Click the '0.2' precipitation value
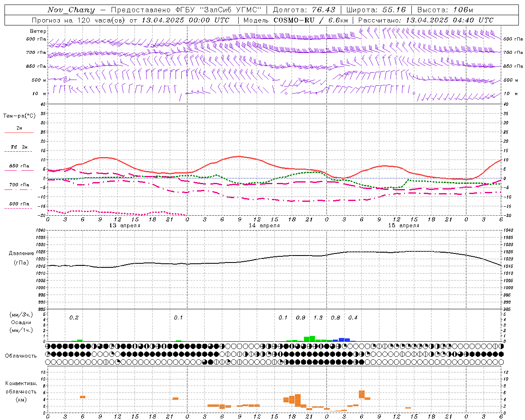Image resolution: width=525 pixels, height=420 pixels. pos(74,318)
